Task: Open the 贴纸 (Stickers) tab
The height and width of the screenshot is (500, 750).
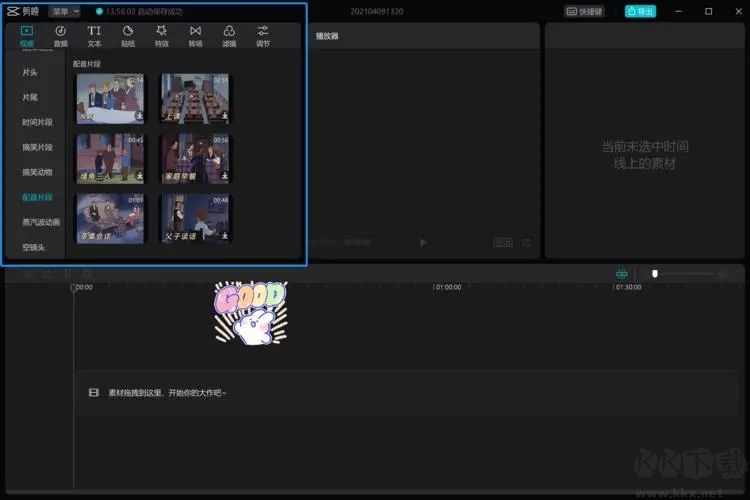Action: click(128, 36)
